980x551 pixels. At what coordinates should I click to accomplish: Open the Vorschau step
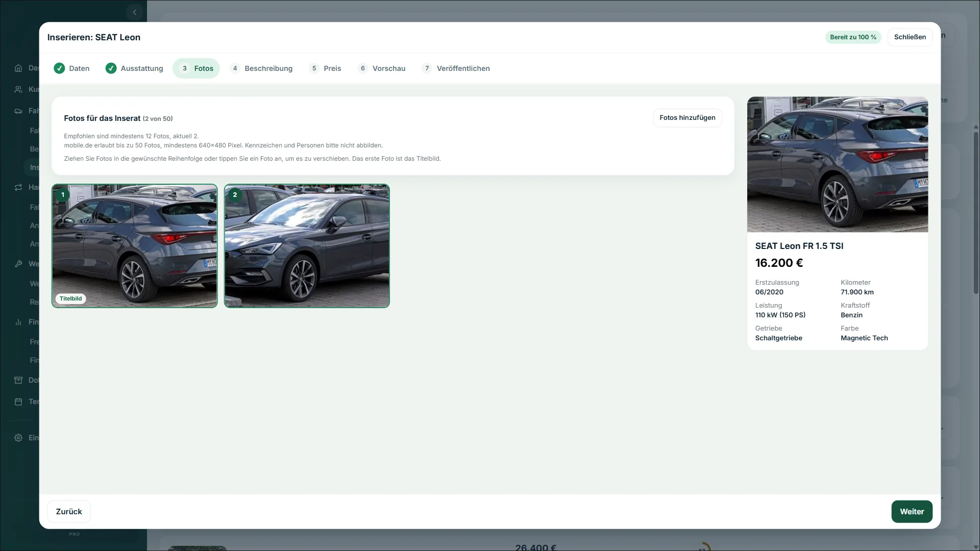pos(382,68)
